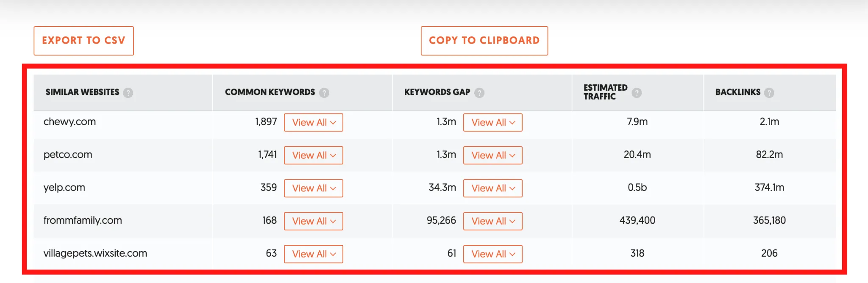The image size is (868, 283).
Task: Click question mark icon for Keywords Gap
Action: point(479,93)
